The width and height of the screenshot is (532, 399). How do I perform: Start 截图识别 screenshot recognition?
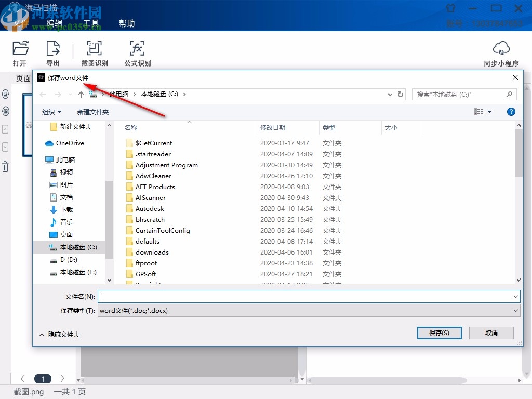(x=95, y=53)
